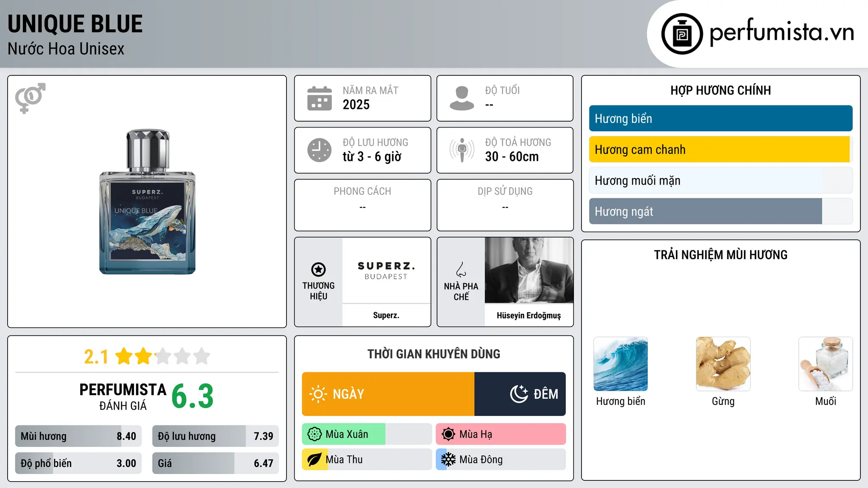Click the Mùa Đông season label
The height and width of the screenshot is (488, 868).
pyautogui.click(x=481, y=460)
